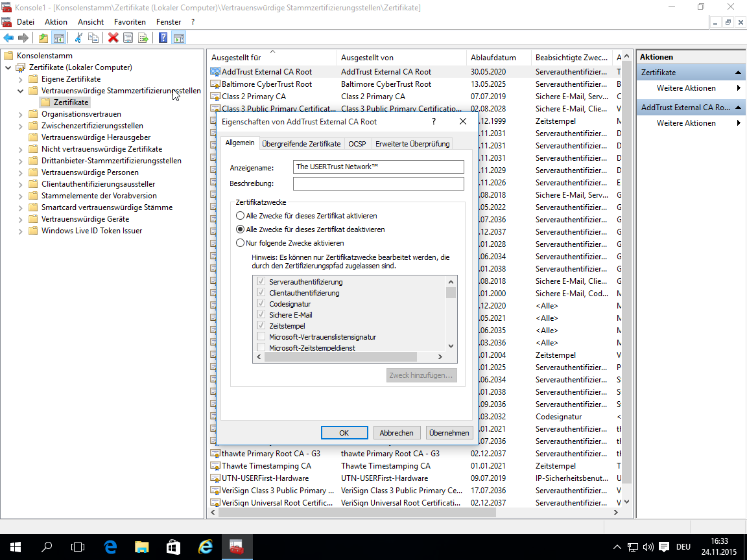
Task: Toggle the console tree show/hide icon
Action: [58, 38]
